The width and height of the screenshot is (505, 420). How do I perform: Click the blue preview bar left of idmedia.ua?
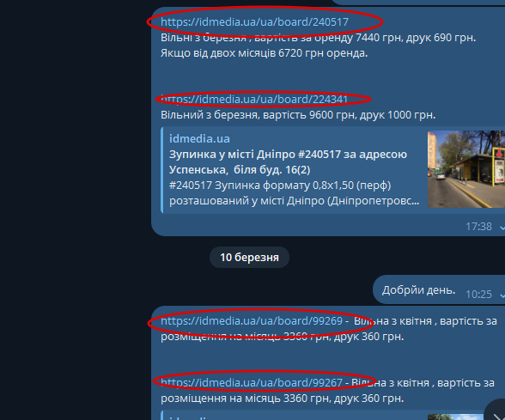[x=162, y=170]
